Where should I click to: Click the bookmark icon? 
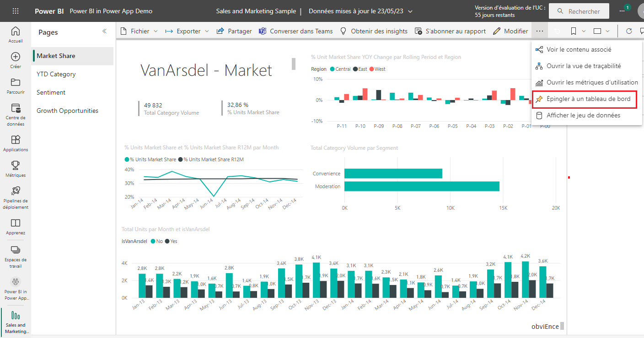tap(573, 31)
